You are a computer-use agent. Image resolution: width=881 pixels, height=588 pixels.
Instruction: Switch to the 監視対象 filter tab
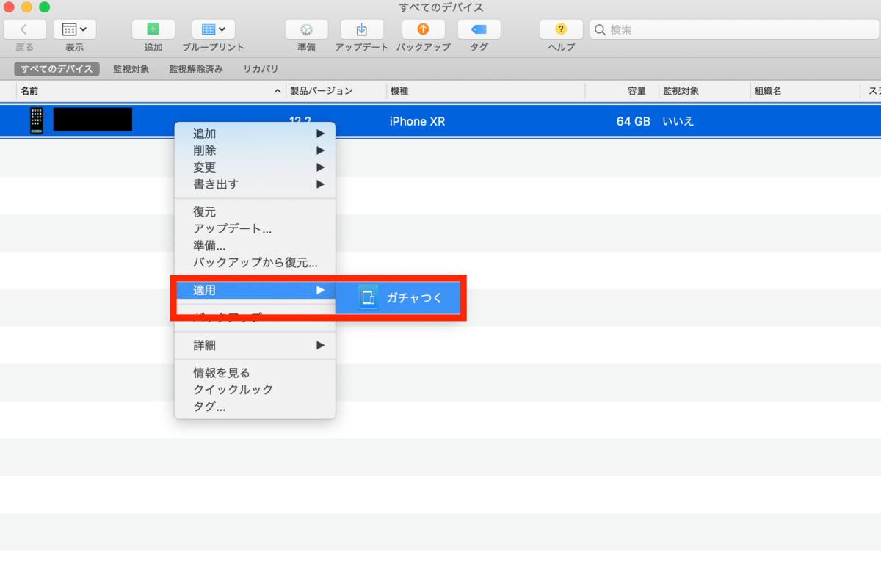tap(131, 69)
